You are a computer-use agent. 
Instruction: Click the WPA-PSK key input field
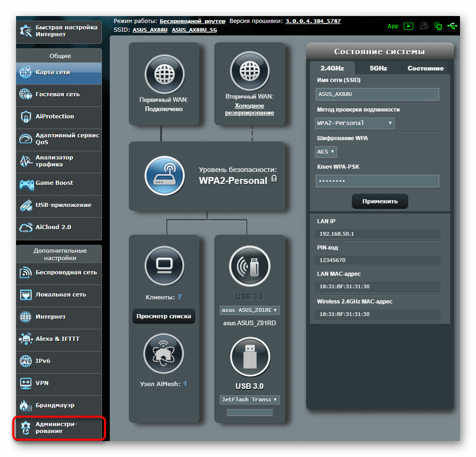click(377, 181)
